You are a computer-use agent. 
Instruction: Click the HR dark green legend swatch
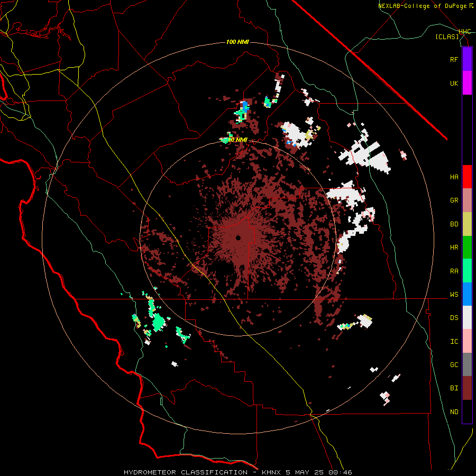pos(467,248)
